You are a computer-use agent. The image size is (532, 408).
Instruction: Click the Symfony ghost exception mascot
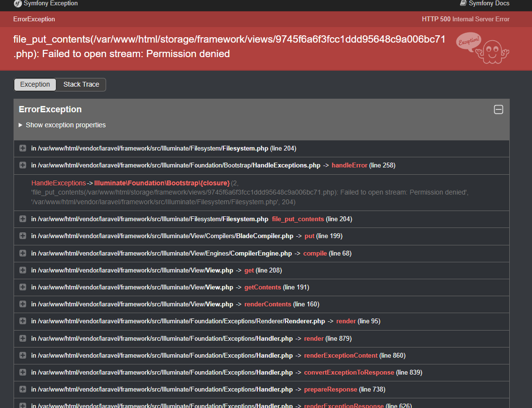tap(483, 48)
